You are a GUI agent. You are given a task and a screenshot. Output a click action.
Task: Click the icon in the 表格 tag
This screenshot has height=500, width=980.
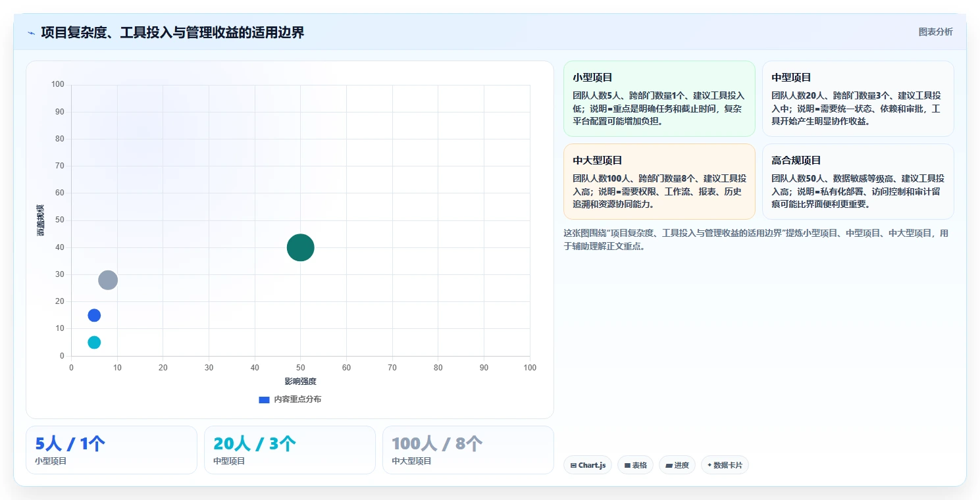pos(627,466)
